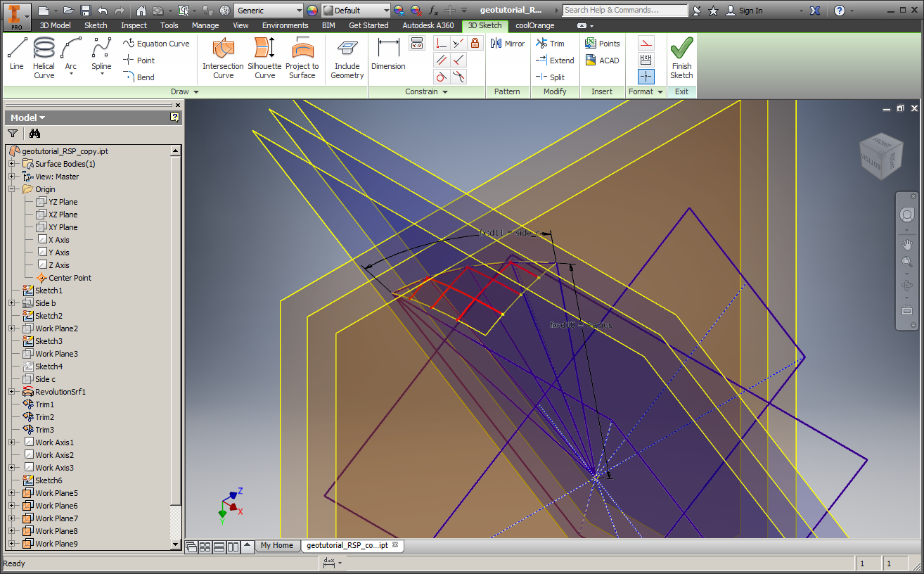Image resolution: width=924 pixels, height=574 pixels.
Task: Add a Dimension to the sketch
Action: [x=388, y=54]
